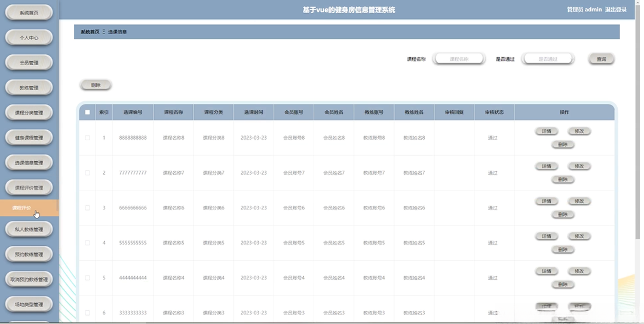The height and width of the screenshot is (324, 644).
Task: Click 删除 for row 课程名称6
Action: 563,214
